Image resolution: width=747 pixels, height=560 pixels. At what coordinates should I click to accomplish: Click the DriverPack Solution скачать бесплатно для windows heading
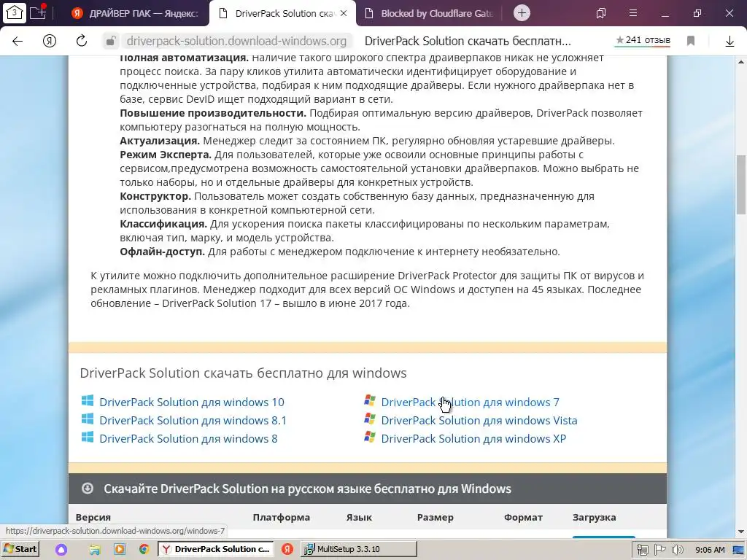[243, 373]
